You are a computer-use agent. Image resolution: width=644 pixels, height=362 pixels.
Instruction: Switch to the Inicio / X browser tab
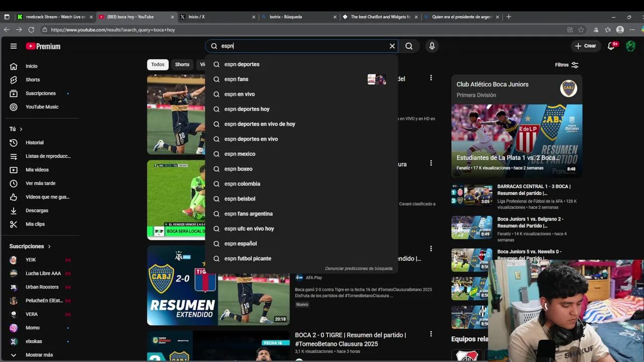coord(218,17)
